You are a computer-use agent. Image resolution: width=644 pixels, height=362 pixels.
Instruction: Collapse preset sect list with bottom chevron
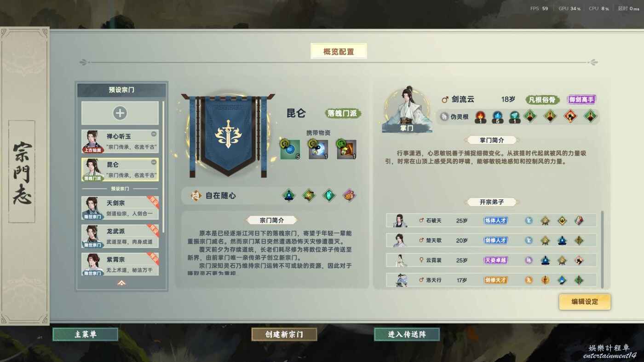click(x=121, y=283)
